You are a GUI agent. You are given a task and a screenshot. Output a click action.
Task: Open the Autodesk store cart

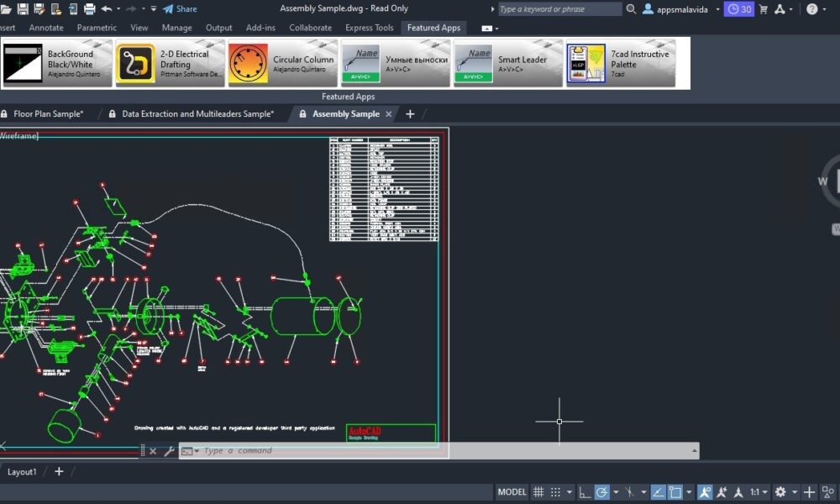coord(764,9)
